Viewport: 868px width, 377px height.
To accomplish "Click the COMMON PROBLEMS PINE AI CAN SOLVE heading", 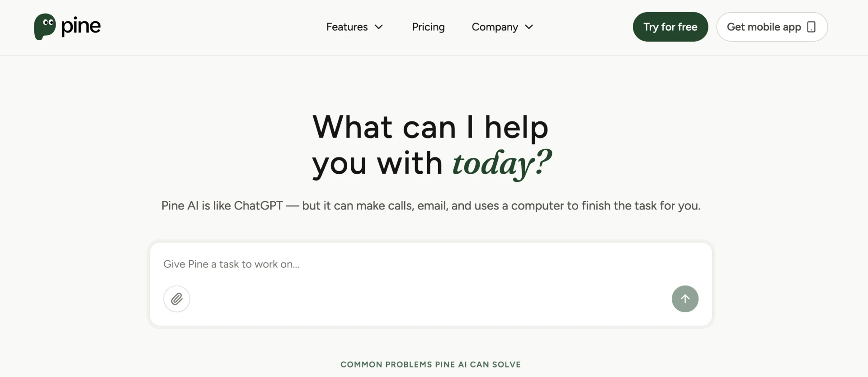I will pos(430,364).
